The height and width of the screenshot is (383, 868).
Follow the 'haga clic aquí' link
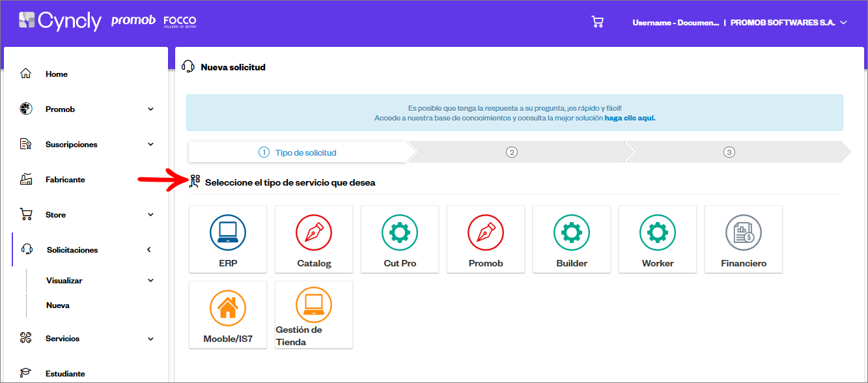630,119
